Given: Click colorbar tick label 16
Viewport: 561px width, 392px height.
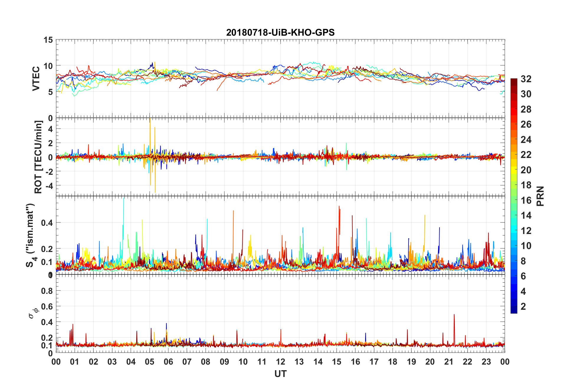Looking at the screenshot, I should 526,200.
